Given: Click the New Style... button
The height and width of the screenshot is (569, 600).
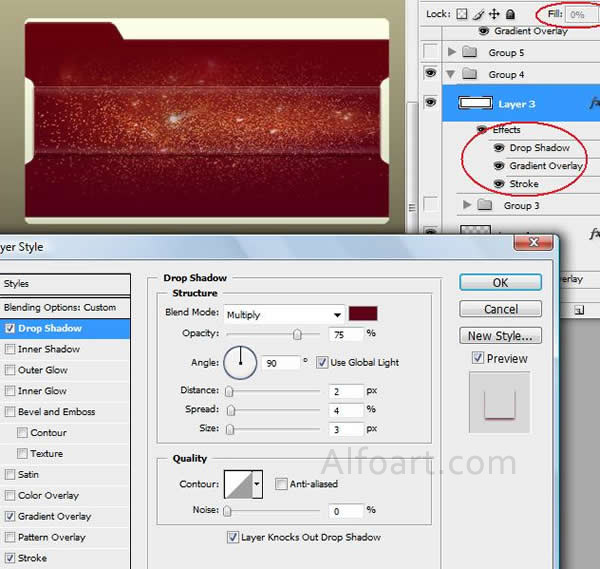Looking at the screenshot, I should (500, 336).
